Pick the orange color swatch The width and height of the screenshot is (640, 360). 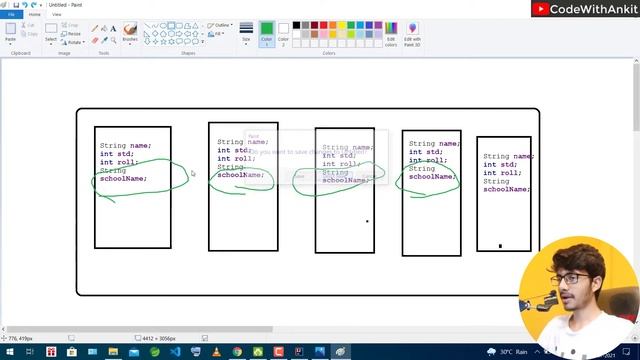tap(333, 25)
